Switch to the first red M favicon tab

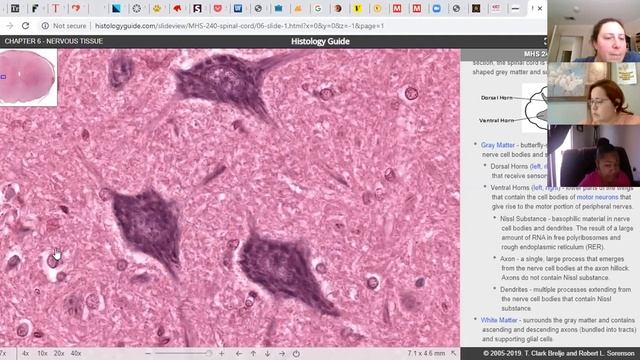397,8
